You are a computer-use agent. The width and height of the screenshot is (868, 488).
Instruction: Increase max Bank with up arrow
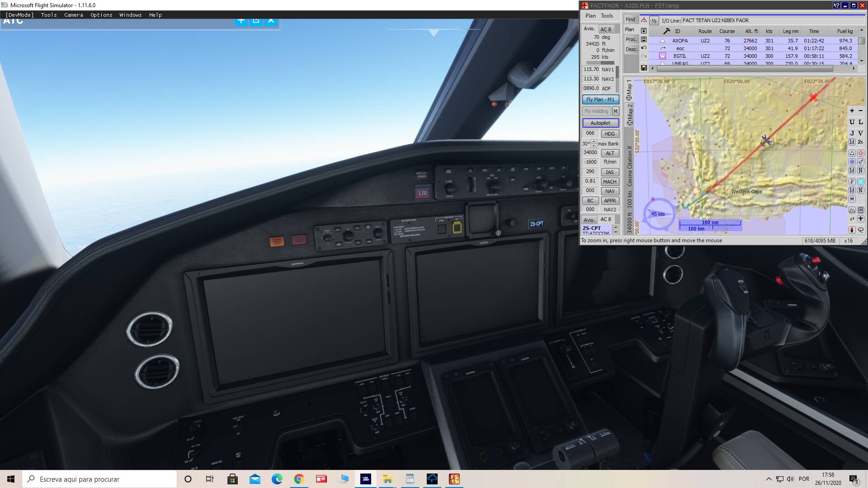click(x=594, y=141)
